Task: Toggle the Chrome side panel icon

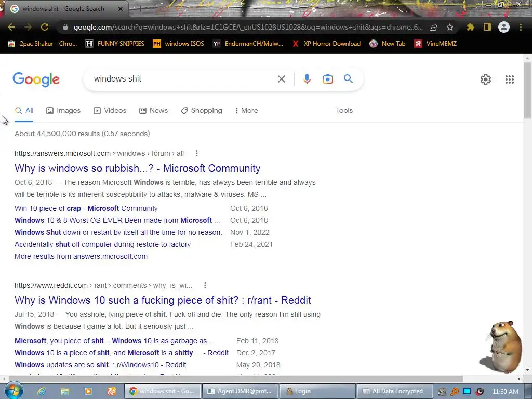Action: tap(487, 27)
